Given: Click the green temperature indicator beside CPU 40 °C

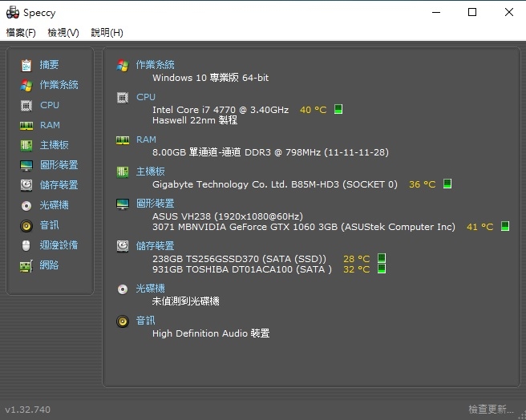Looking at the screenshot, I should coord(338,109).
